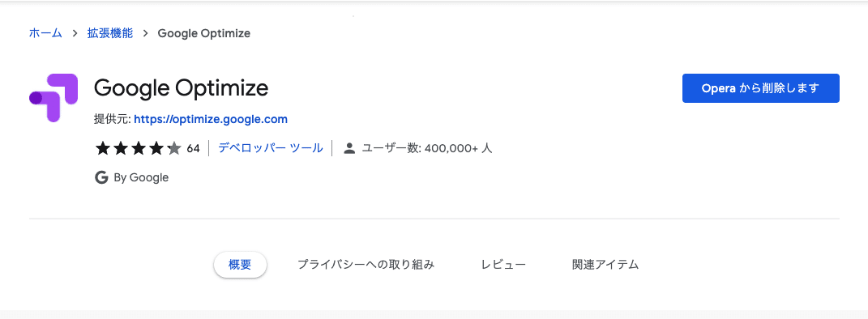Image resolution: width=868 pixels, height=319 pixels.
Task: Open the デベロッパー ツール category link
Action: (x=271, y=148)
